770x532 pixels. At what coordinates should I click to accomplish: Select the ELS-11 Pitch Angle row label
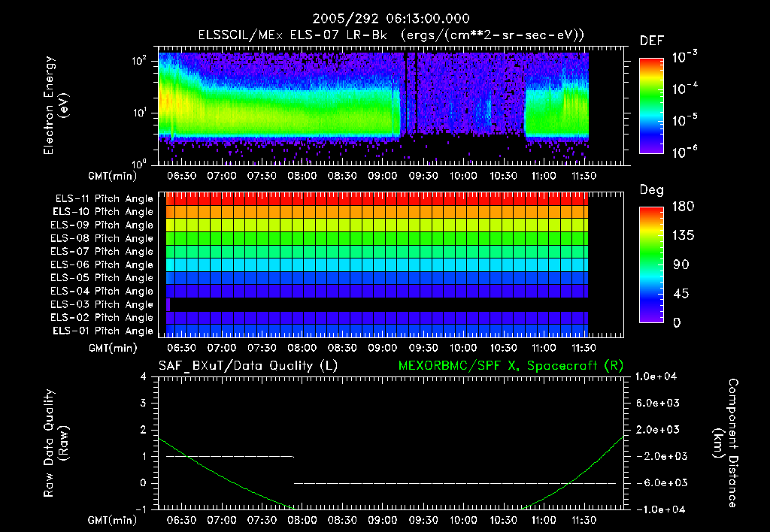tap(104, 199)
